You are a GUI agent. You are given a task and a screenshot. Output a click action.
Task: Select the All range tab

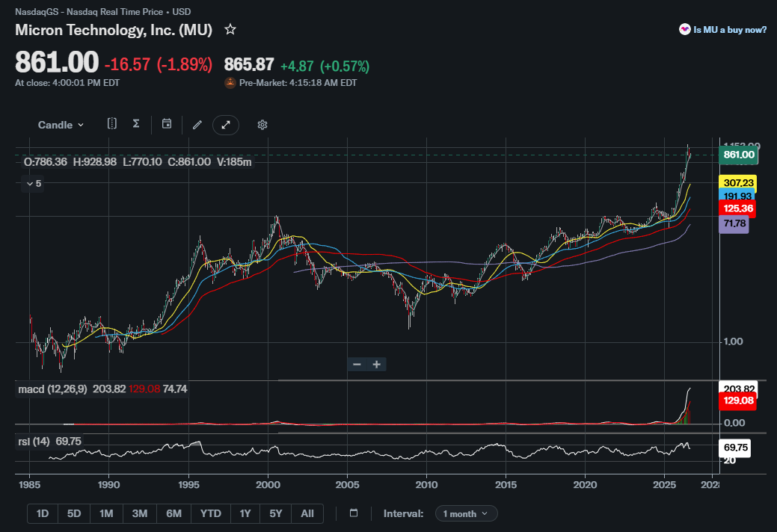(307, 513)
